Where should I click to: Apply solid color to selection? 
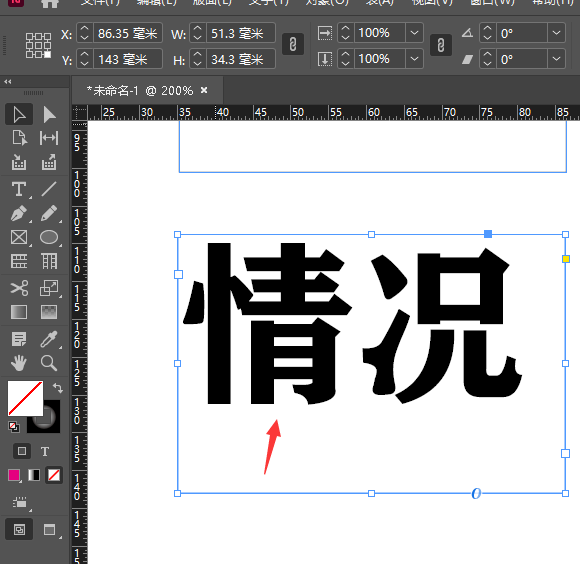pyautogui.click(x=14, y=475)
